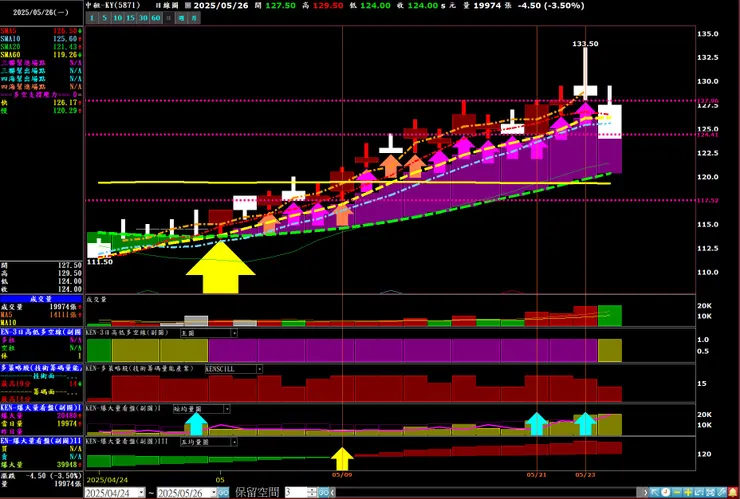
Task: Click the 05/21 date marker on time axis
Action: click(x=536, y=474)
